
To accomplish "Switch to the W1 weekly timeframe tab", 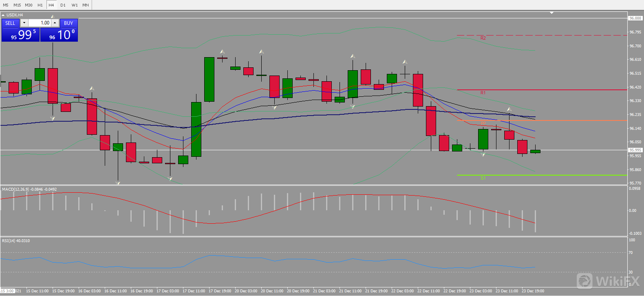I will (x=75, y=5).
